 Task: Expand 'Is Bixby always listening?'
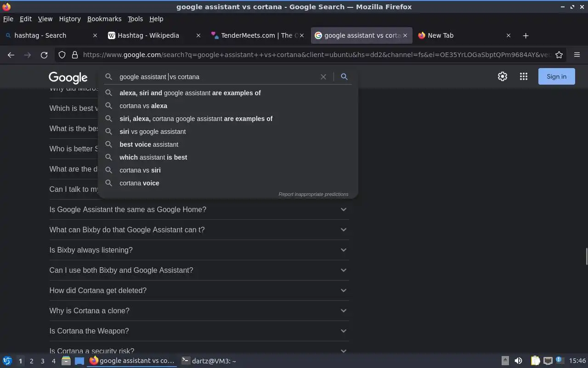(x=199, y=250)
